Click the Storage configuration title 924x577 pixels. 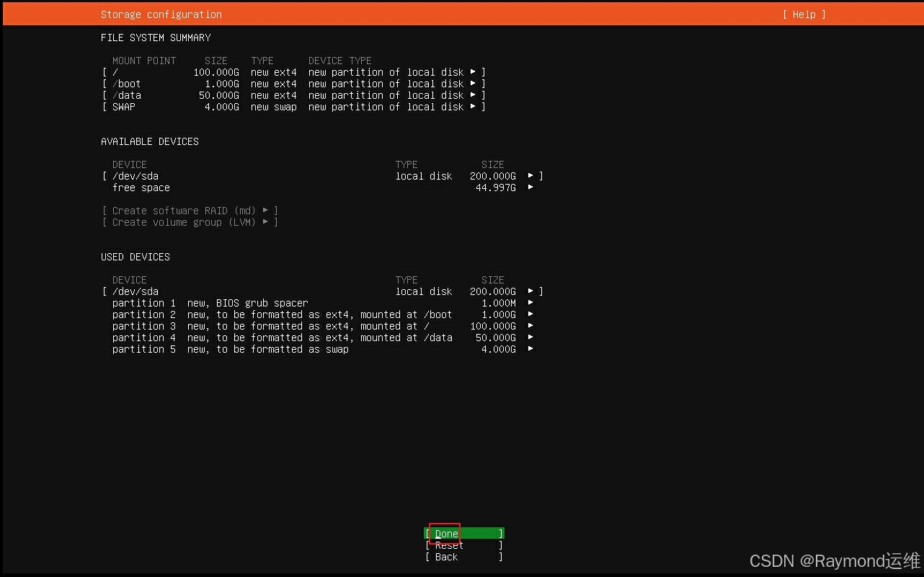(x=161, y=14)
